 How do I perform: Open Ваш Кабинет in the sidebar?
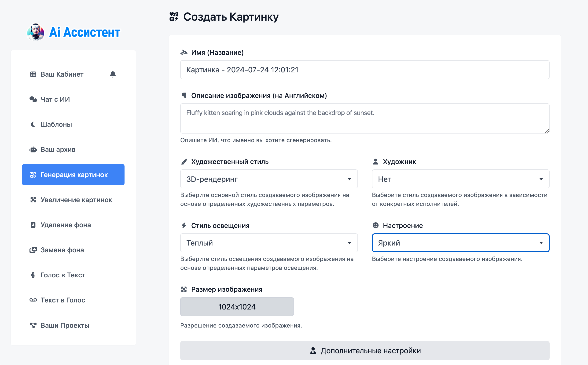[x=62, y=74]
